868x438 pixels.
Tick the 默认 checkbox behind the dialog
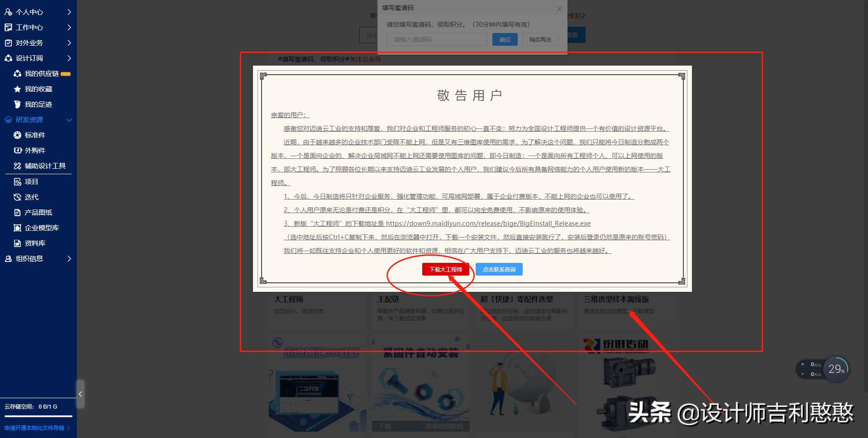[x=362, y=16]
